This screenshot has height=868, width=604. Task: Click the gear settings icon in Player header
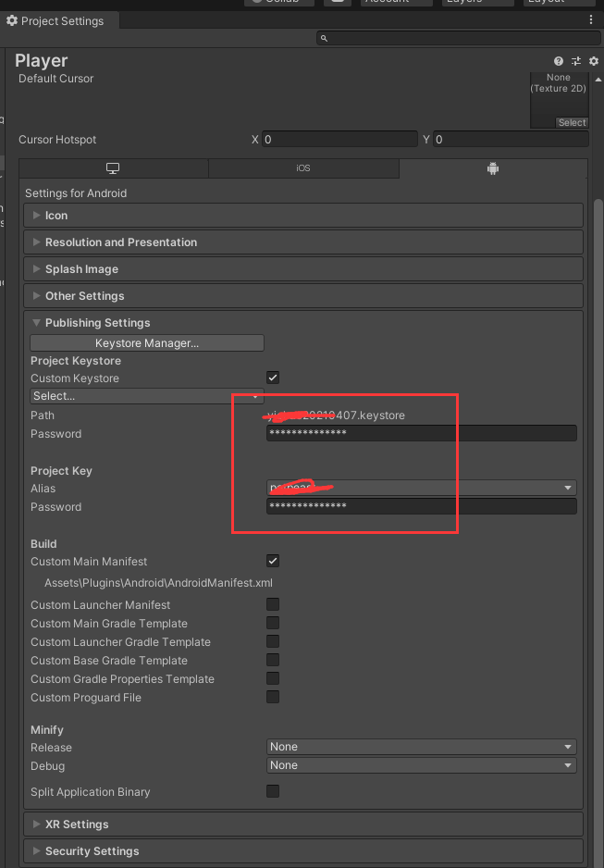coord(592,61)
